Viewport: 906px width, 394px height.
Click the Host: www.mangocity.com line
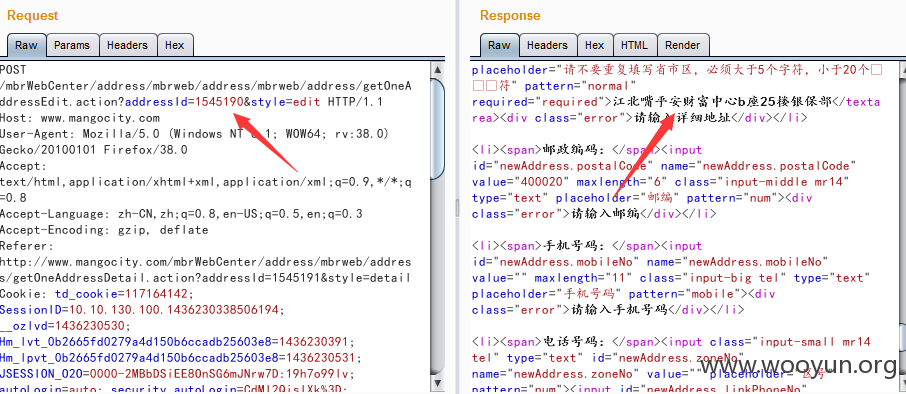click(x=80, y=118)
